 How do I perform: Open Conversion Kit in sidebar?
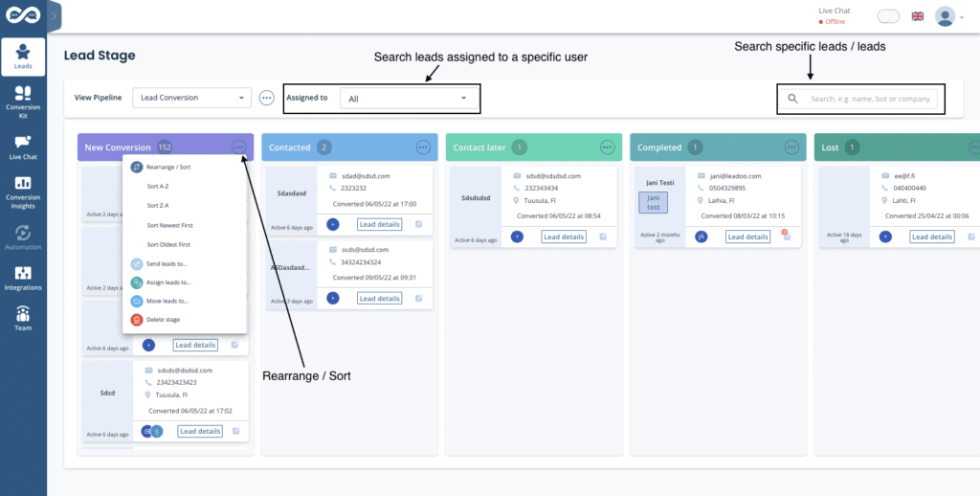[x=23, y=101]
